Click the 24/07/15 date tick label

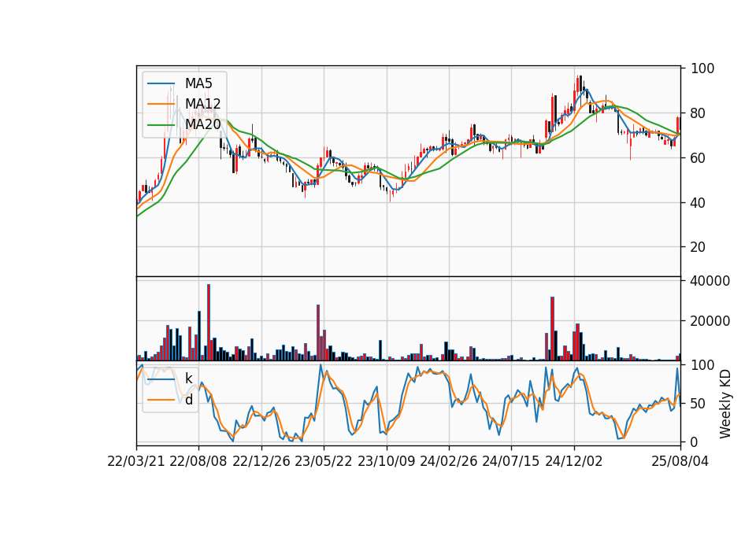point(511,461)
